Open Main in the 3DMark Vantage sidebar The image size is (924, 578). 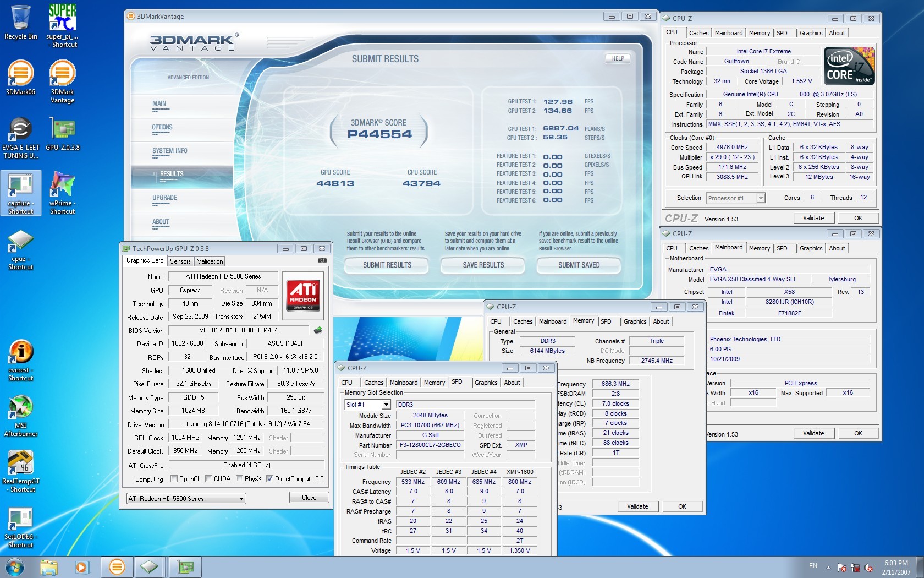[x=159, y=103]
